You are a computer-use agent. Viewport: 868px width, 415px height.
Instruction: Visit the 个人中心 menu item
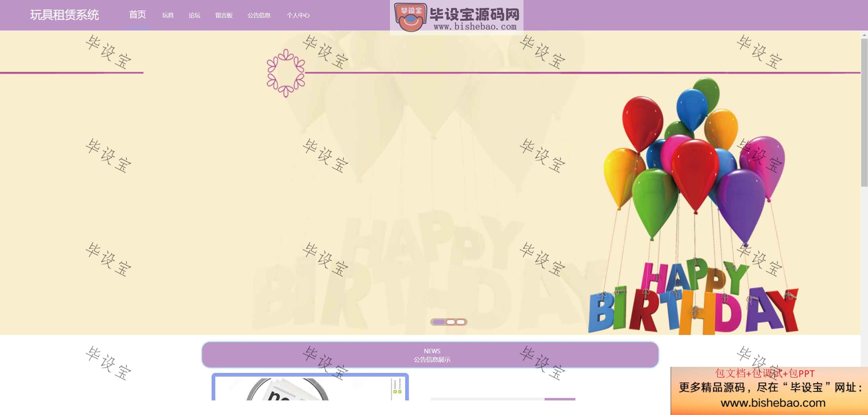coord(298,15)
